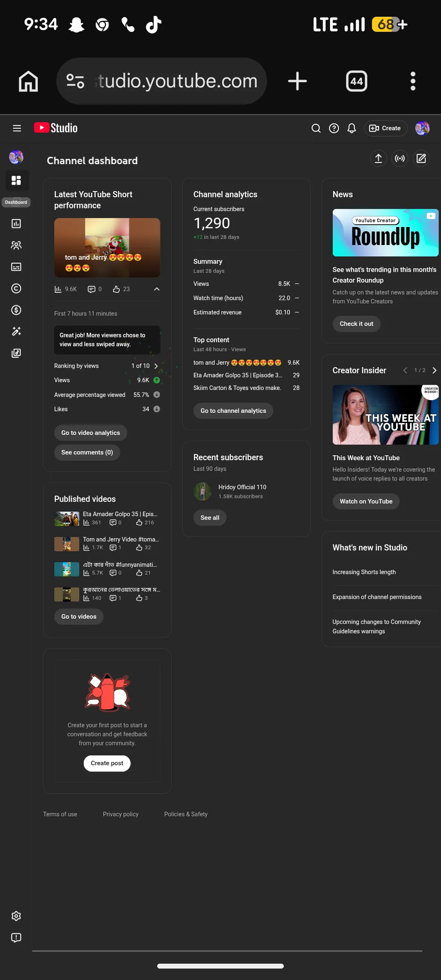Open the Creator RoundUp news thumbnail

click(x=385, y=233)
